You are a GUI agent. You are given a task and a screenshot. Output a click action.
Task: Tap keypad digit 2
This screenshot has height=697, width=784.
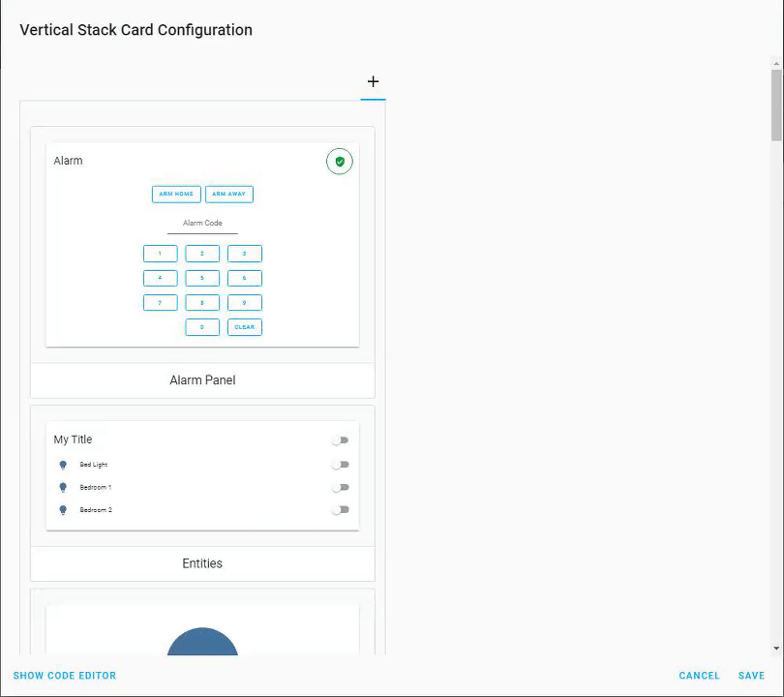coord(202,254)
